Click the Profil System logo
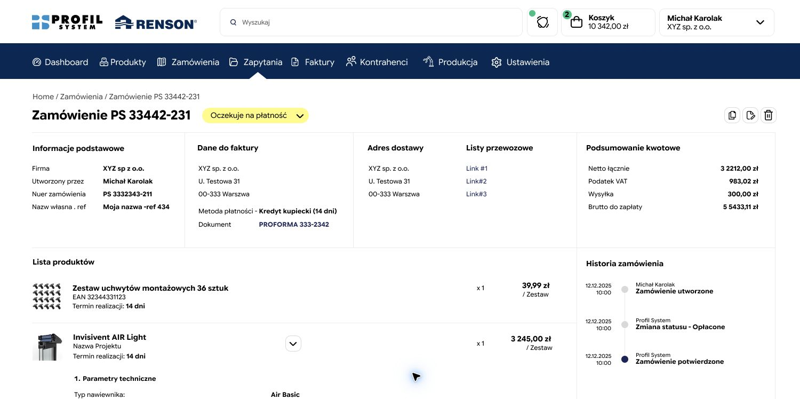This screenshot has width=800, height=399. point(67,22)
